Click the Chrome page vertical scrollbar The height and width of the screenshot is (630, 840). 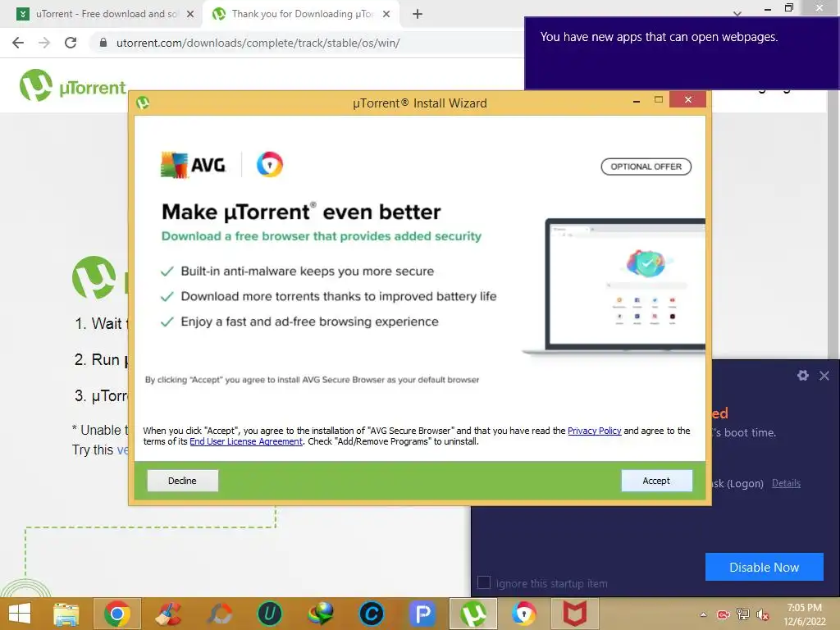point(833,225)
